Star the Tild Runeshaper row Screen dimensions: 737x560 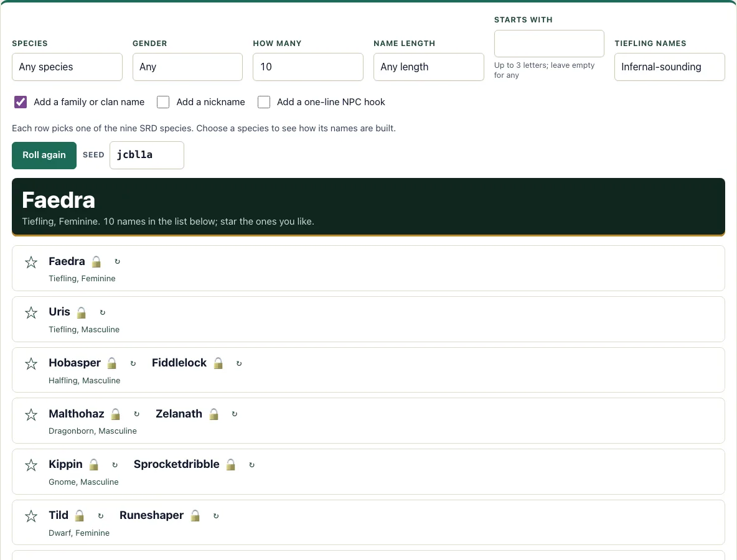(x=31, y=516)
